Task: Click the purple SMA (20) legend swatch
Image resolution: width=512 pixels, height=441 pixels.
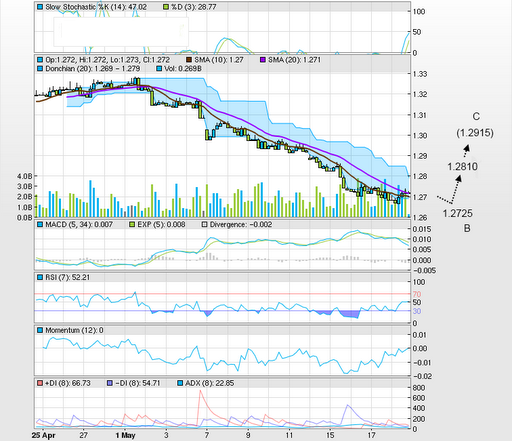Action: 263,60
